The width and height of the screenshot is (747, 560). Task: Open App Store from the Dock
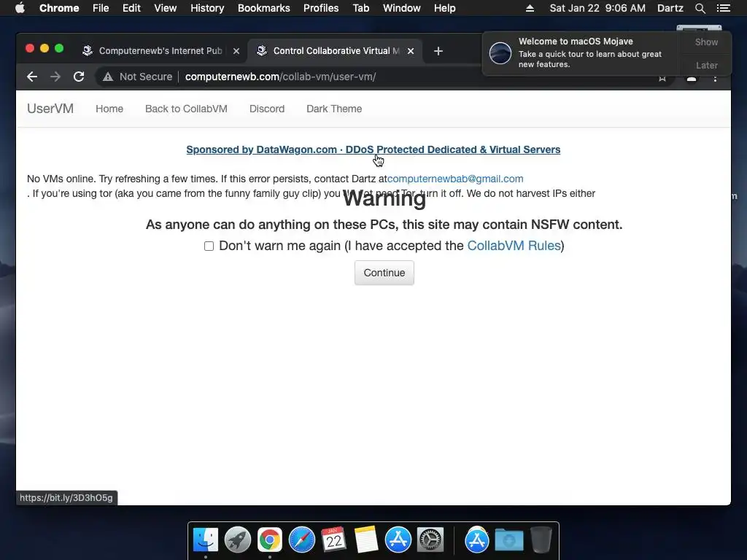pyautogui.click(x=398, y=540)
